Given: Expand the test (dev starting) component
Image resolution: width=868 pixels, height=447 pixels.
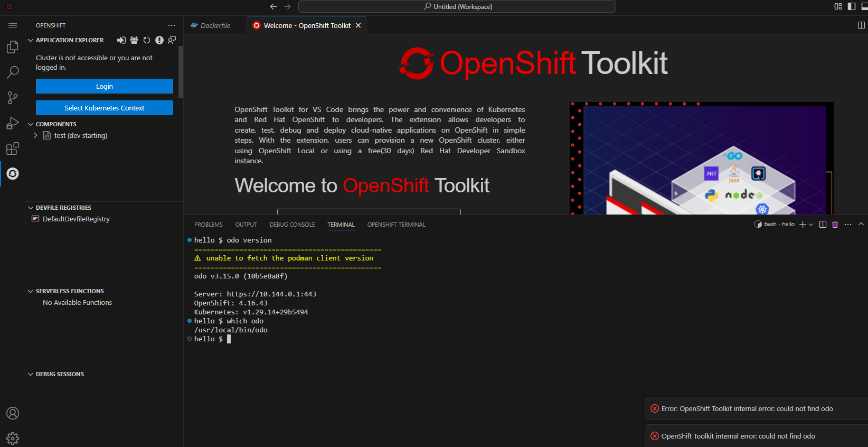Looking at the screenshot, I should 35,135.
